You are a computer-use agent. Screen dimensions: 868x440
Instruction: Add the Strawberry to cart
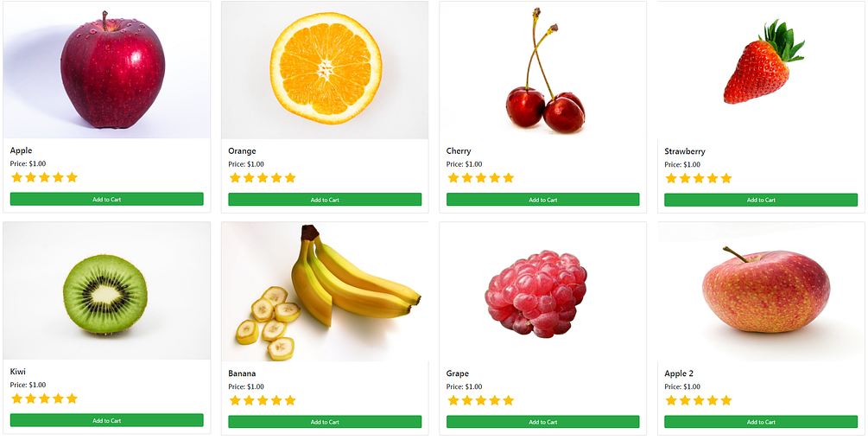point(761,200)
